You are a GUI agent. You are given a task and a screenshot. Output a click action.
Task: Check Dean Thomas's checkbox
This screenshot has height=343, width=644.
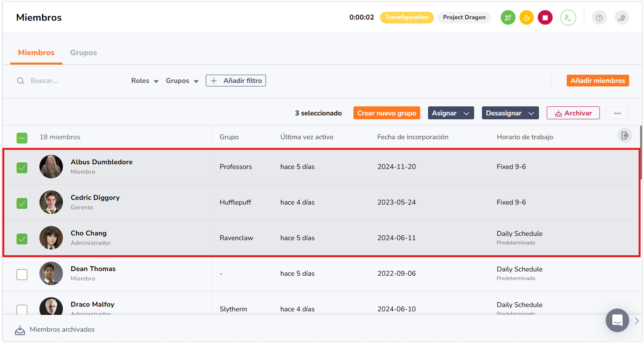coord(22,275)
